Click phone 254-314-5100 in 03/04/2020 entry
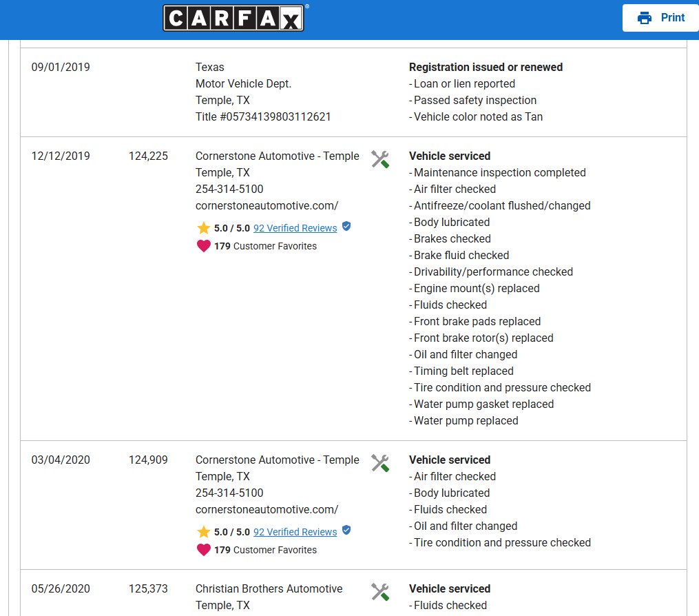The height and width of the screenshot is (616, 699). pyautogui.click(x=229, y=493)
